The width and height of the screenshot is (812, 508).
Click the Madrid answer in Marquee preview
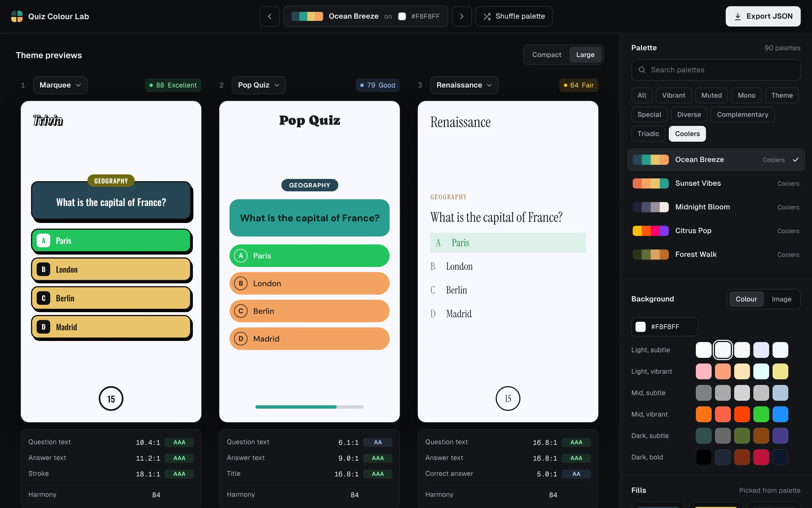pyautogui.click(x=111, y=327)
